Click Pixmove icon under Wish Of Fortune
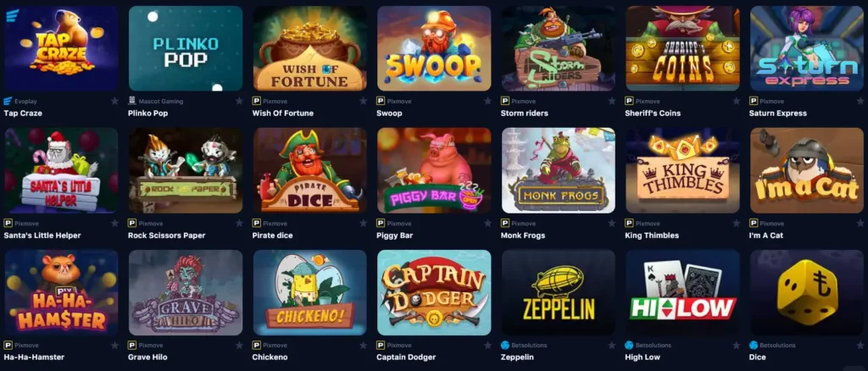 pos(256,101)
